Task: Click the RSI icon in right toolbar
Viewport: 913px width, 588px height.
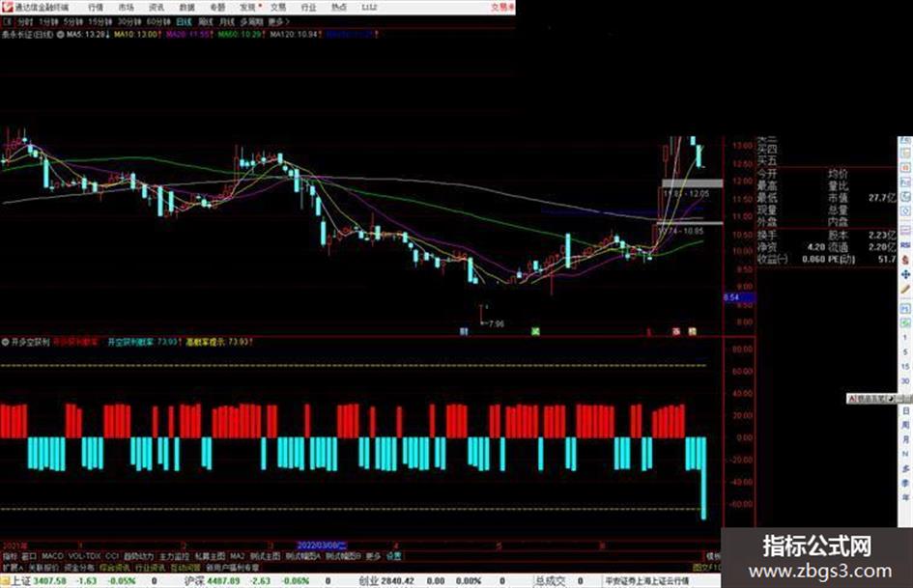Action: click(x=905, y=245)
